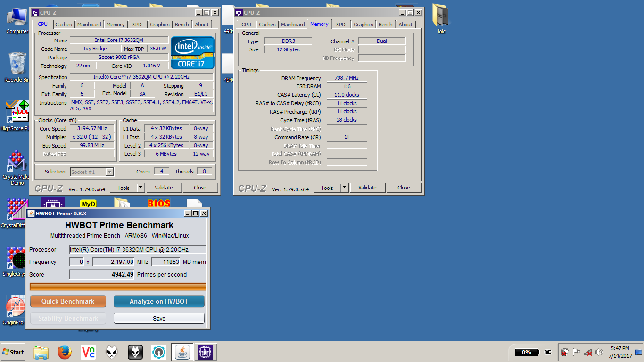Select the red BIOS desktop icon
Image resolution: width=644 pixels, height=362 pixels.
tap(159, 204)
